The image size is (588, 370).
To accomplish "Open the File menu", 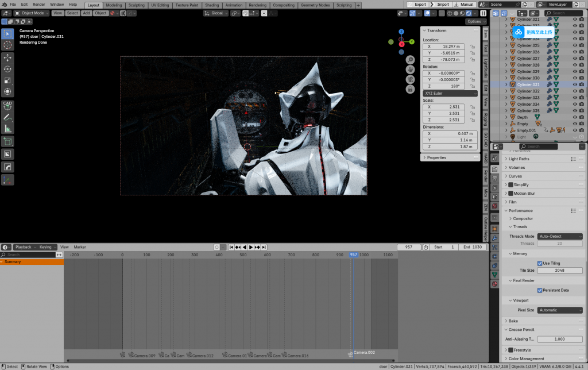I will point(13,5).
